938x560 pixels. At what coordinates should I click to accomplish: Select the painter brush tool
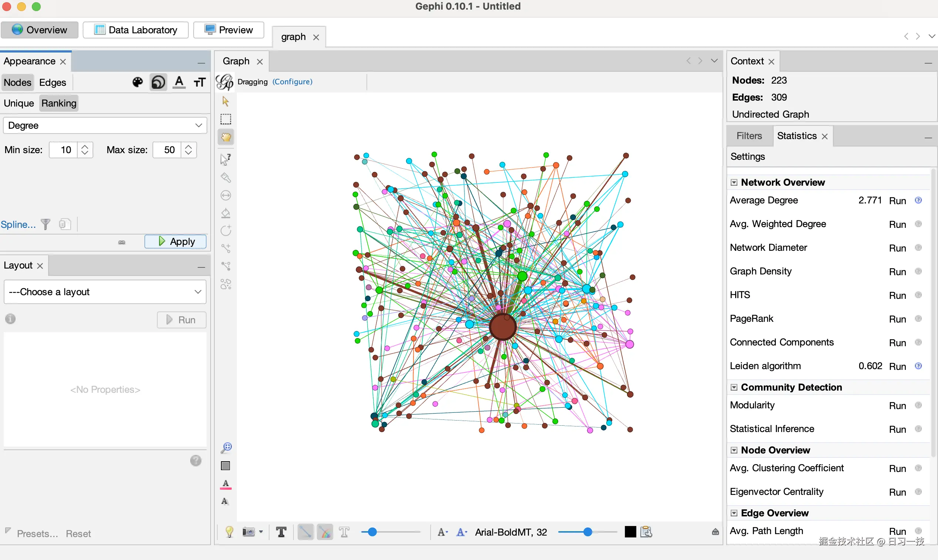[225, 178]
